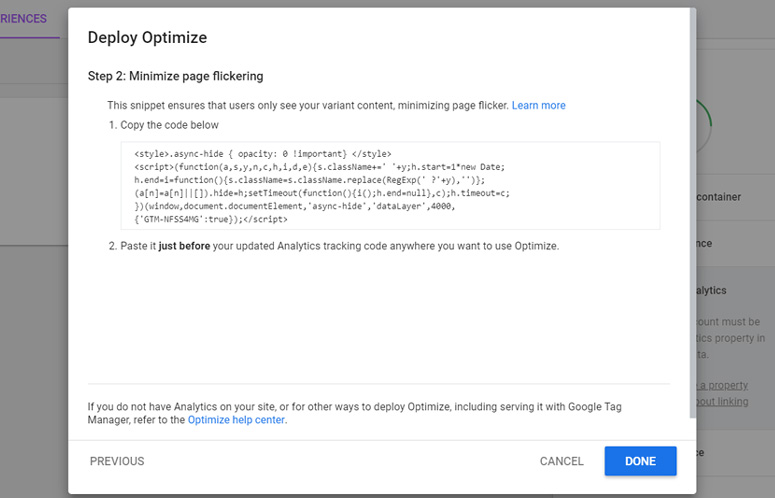Go back with the PREVIOUS button

[x=117, y=461]
